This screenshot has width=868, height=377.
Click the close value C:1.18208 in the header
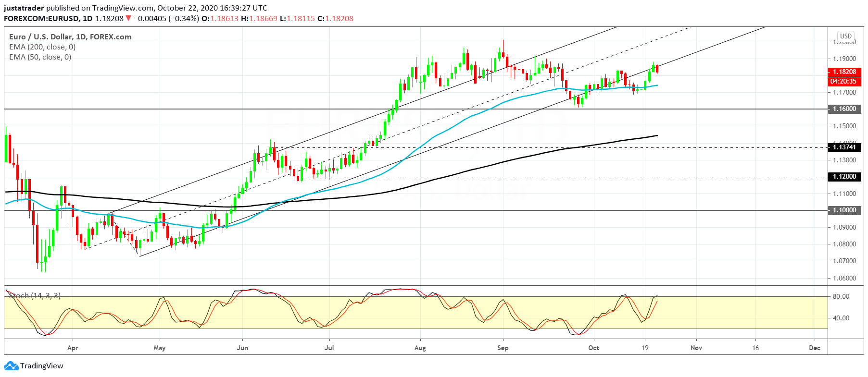[x=335, y=18]
